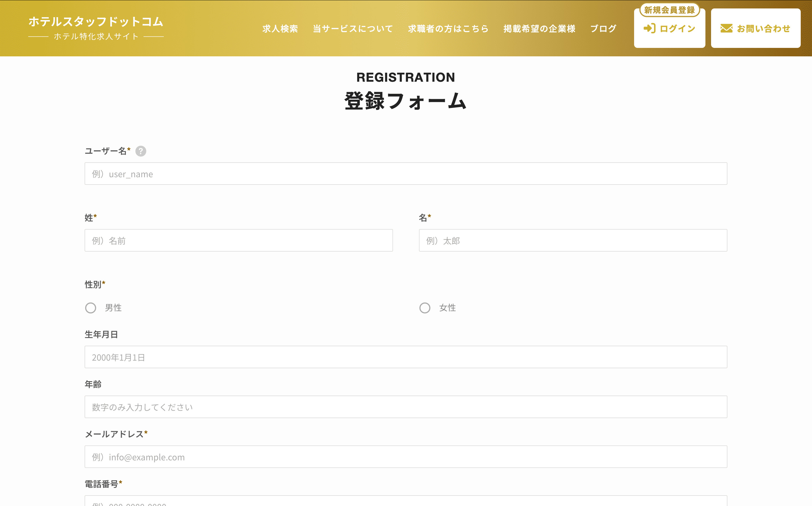The width and height of the screenshot is (812, 506).
Task: Click the 新規会員登録 badge link
Action: [669, 10]
